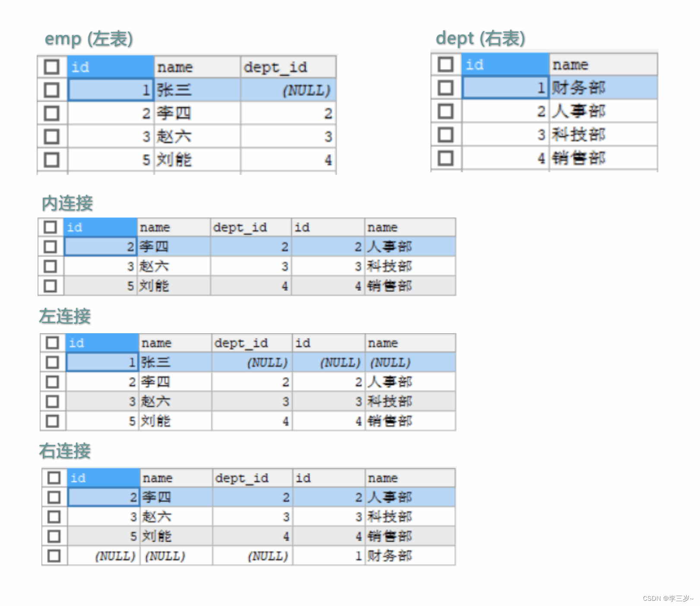Select the 赵六 name cell in emp table

pyautogui.click(x=197, y=137)
